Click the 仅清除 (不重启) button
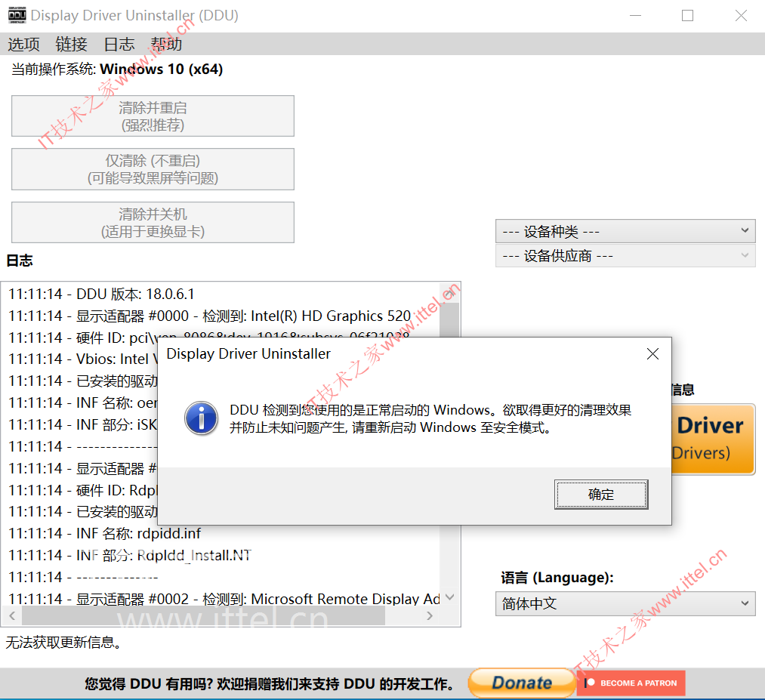 (x=153, y=169)
